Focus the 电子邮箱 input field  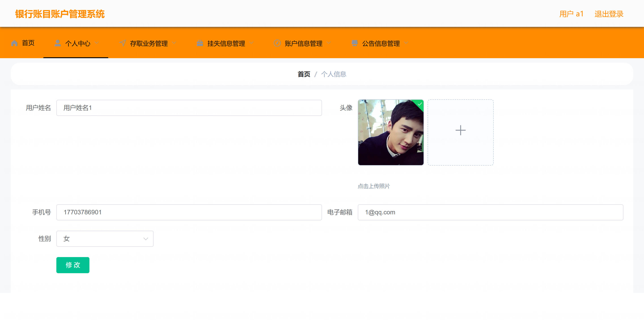coord(490,212)
